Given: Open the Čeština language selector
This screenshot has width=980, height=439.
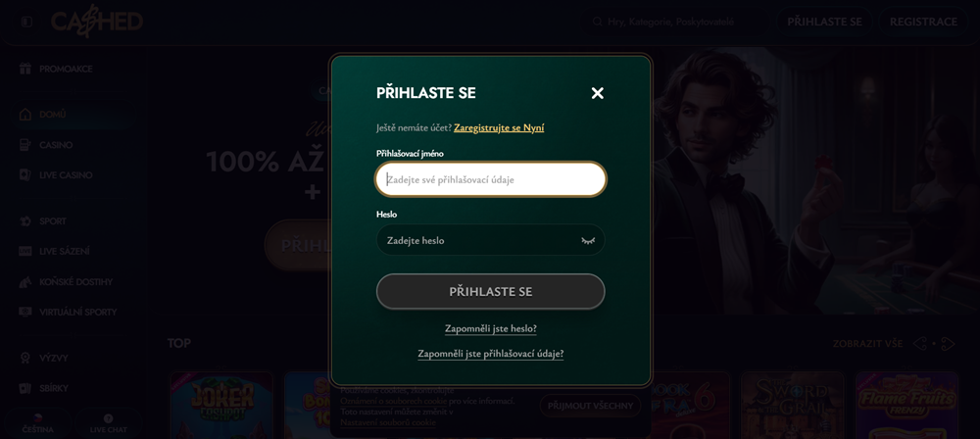Looking at the screenshot, I should (38, 422).
